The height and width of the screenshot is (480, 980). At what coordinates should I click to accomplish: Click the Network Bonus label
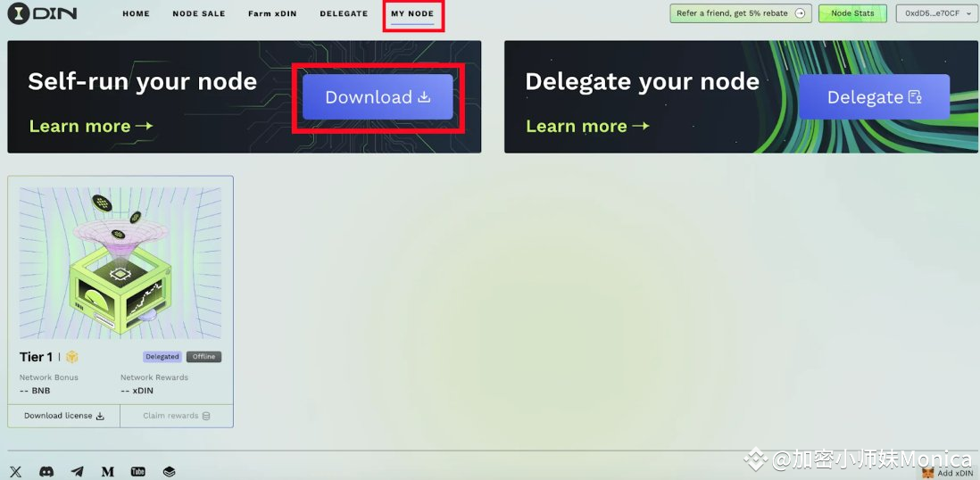49,377
